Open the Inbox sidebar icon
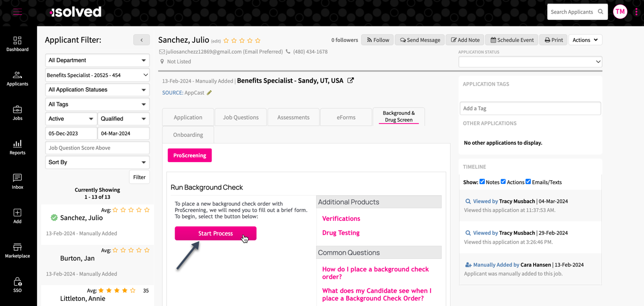The height and width of the screenshot is (306, 644). 17,181
